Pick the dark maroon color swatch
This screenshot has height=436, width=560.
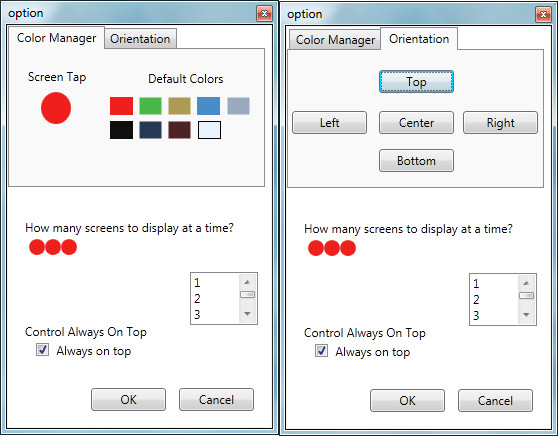[x=179, y=130]
